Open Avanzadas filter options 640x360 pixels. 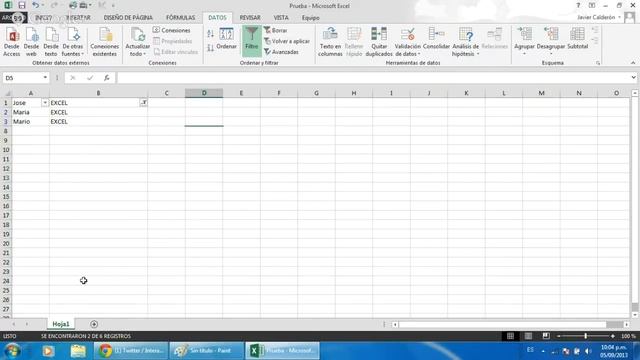[281, 52]
